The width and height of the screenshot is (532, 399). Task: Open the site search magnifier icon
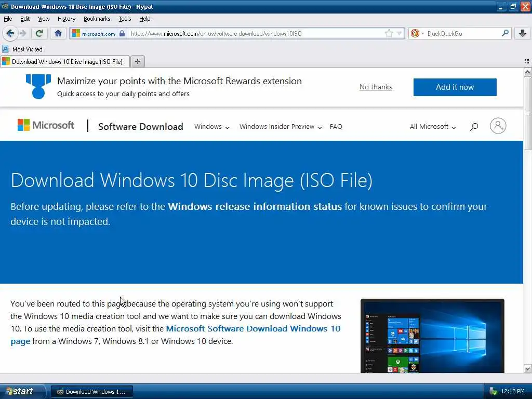click(x=474, y=127)
